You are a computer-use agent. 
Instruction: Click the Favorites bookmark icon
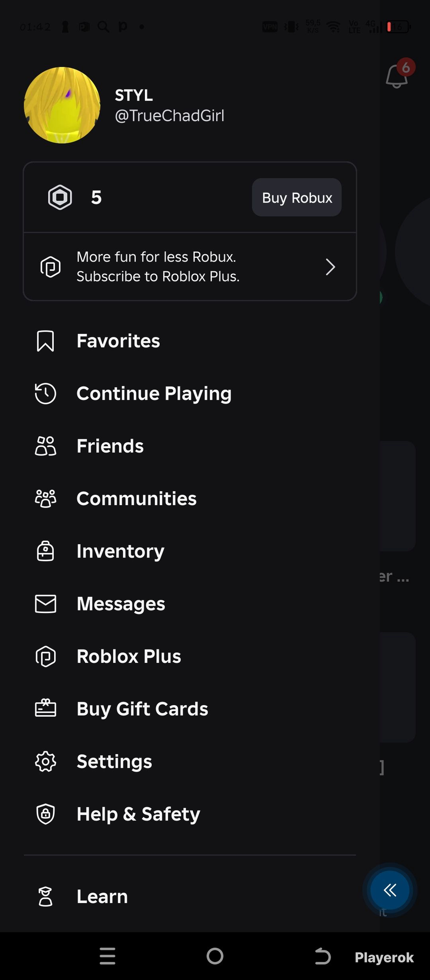click(x=45, y=341)
